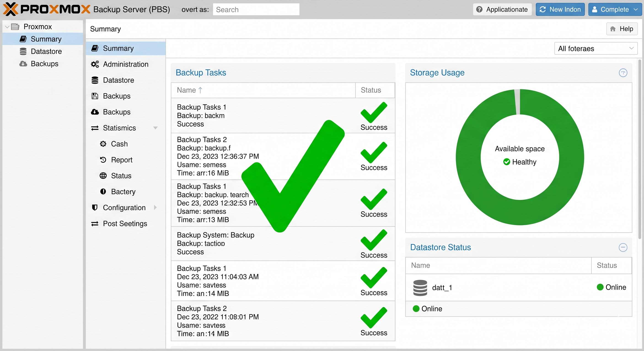Open the All foteraes dropdown
This screenshot has width=644, height=351.
click(x=596, y=48)
